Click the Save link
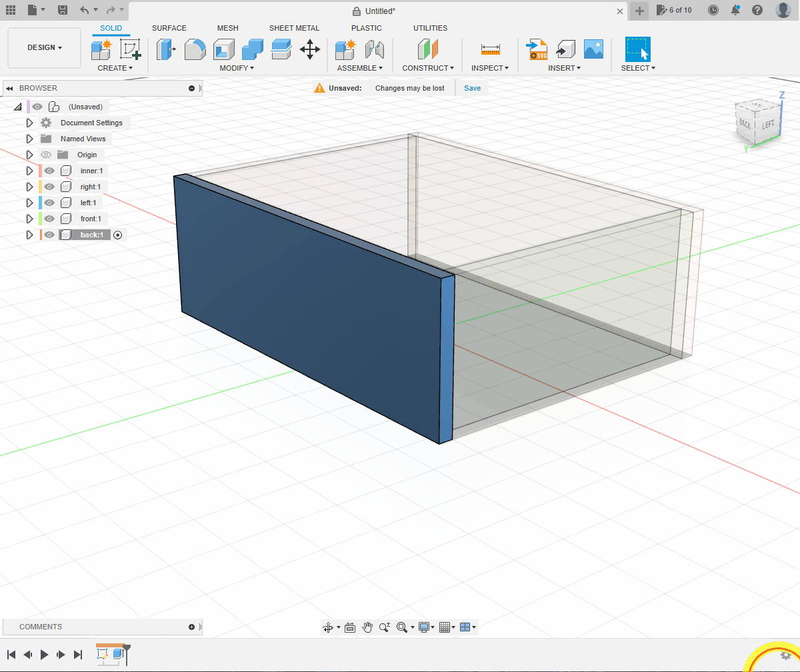This screenshot has width=800, height=672. (x=472, y=88)
